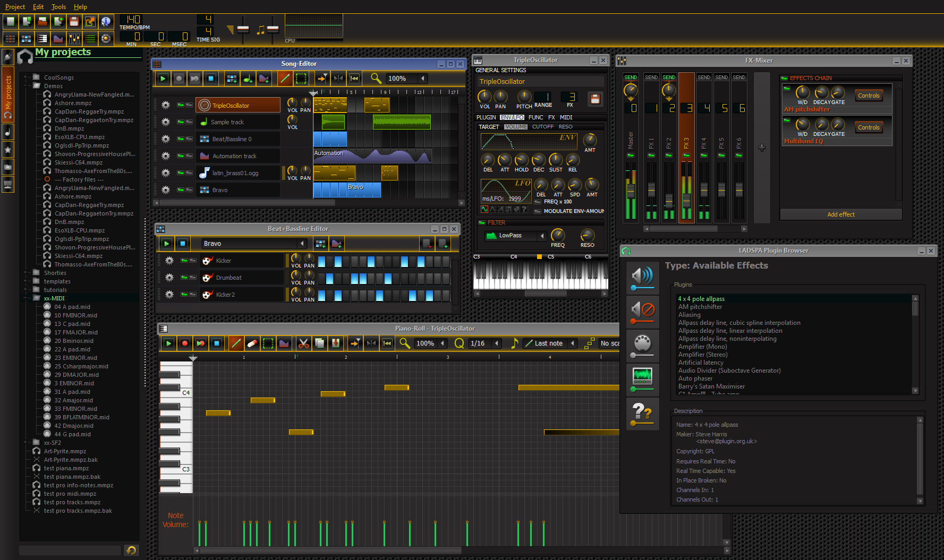
Task: Click the Add effect button in FX-Mixer
Action: (840, 214)
